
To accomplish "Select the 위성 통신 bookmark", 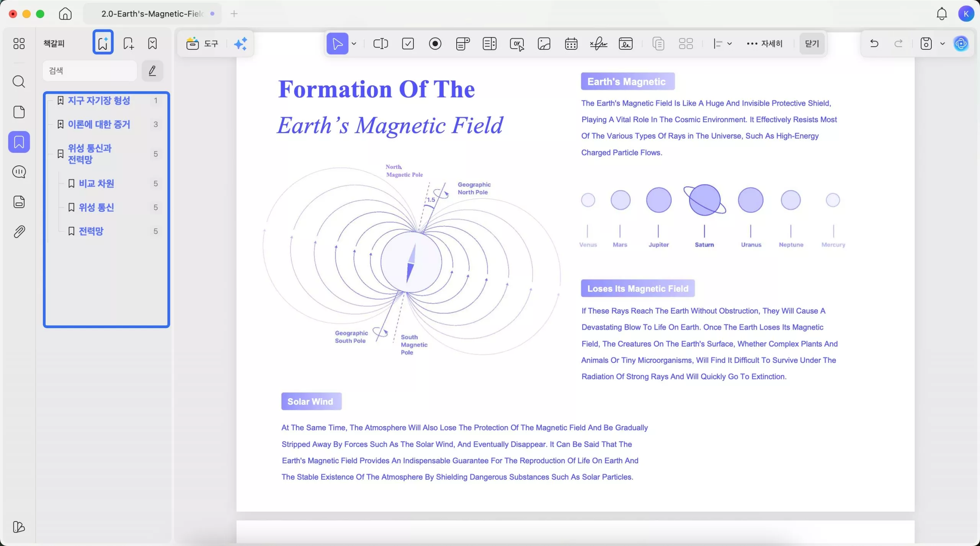I will 96,208.
